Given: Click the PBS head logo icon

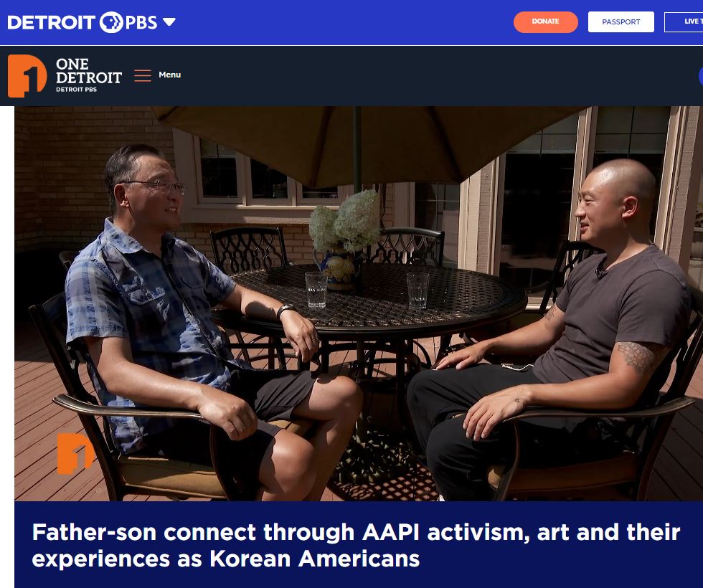Looking at the screenshot, I should (x=110, y=22).
